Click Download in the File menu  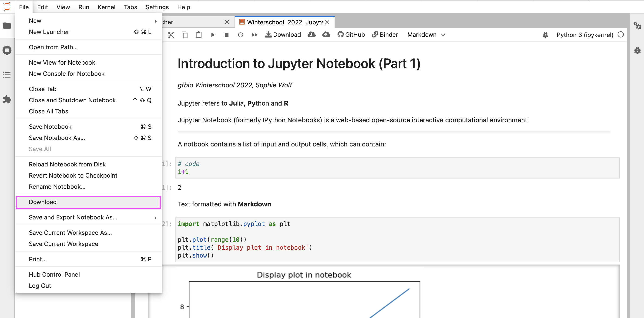point(88,202)
